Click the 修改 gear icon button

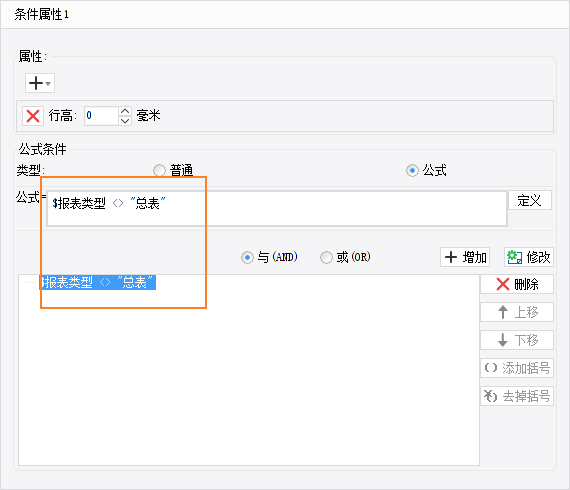click(x=529, y=257)
